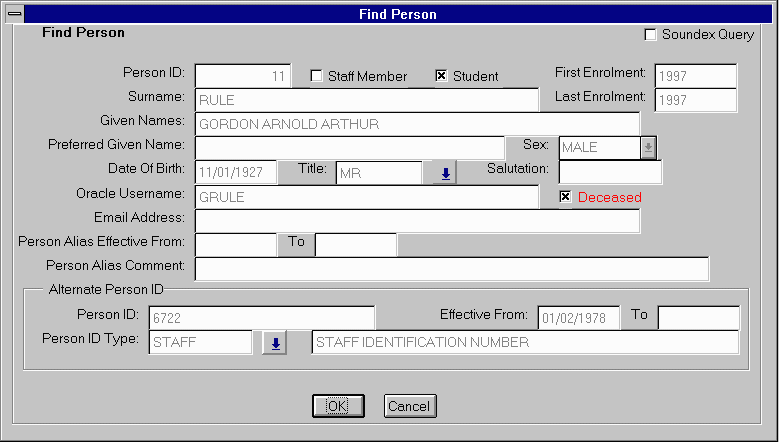Image resolution: width=779 pixels, height=442 pixels.
Task: Click the Surname field containing RULE
Action: 366,100
